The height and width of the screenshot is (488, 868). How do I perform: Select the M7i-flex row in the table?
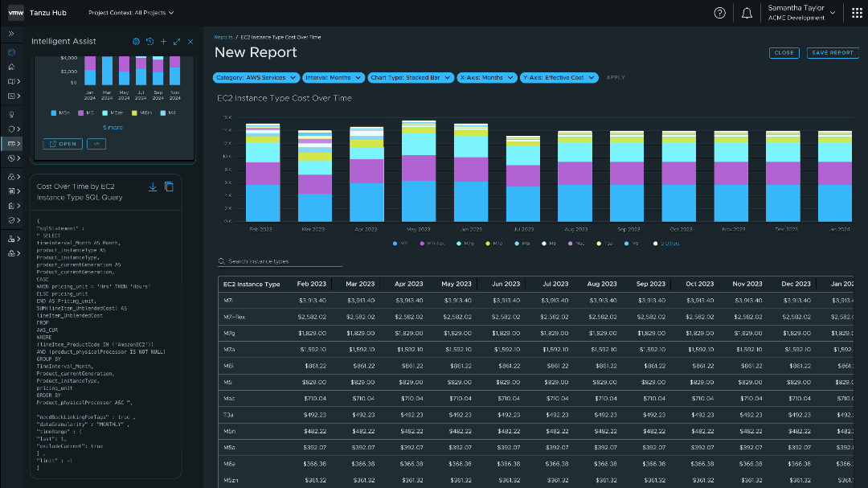pyautogui.click(x=535, y=317)
